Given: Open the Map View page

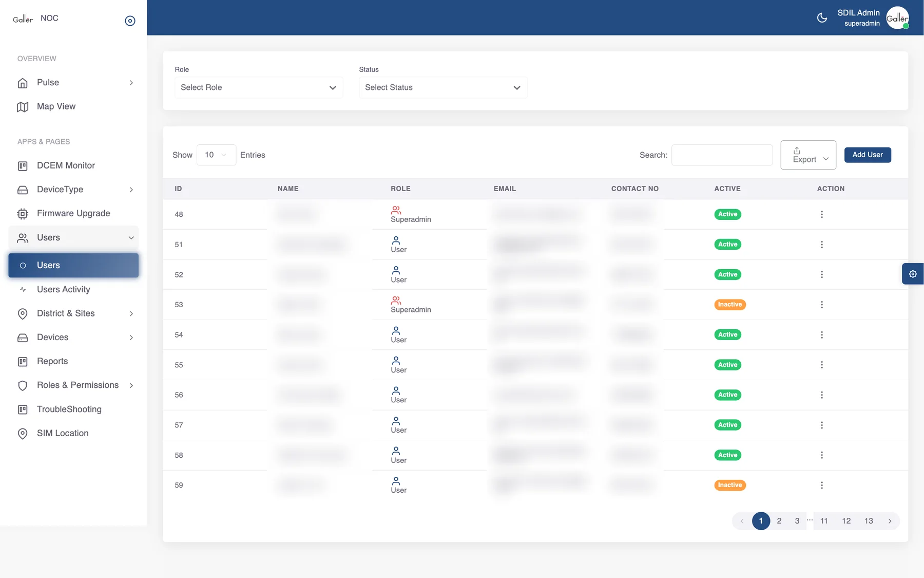Looking at the screenshot, I should click(x=73, y=106).
